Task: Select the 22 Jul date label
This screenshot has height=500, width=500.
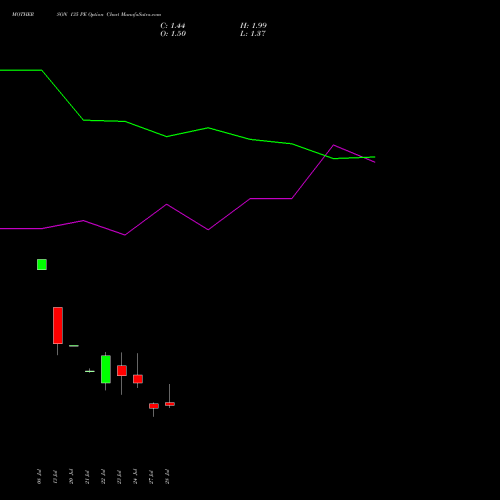Action: pyautogui.click(x=103, y=477)
